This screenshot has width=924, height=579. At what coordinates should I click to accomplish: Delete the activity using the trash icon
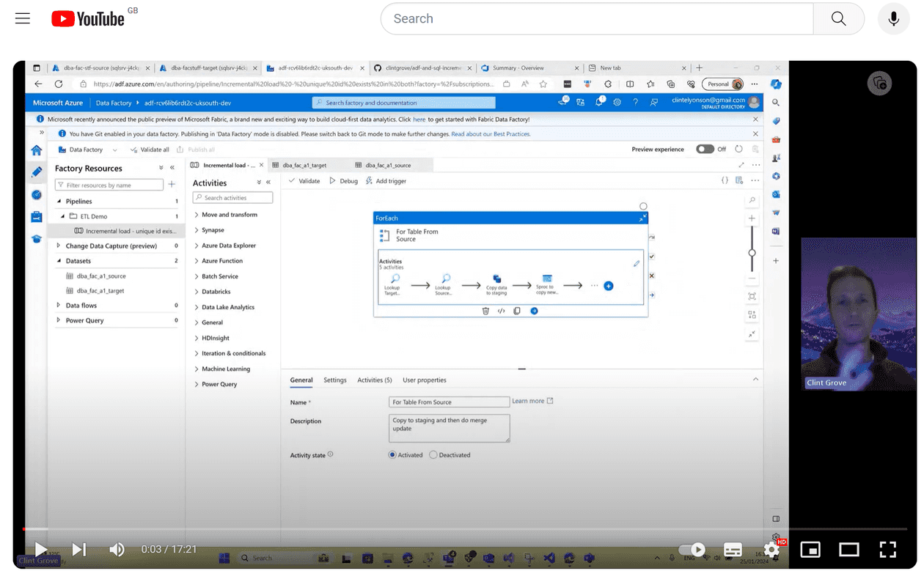(x=485, y=311)
